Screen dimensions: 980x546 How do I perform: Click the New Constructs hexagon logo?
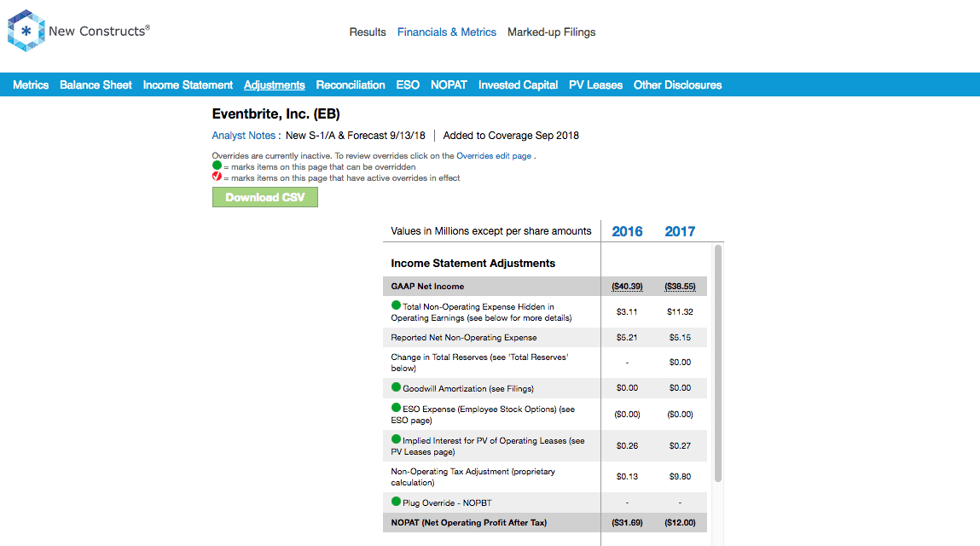point(26,31)
